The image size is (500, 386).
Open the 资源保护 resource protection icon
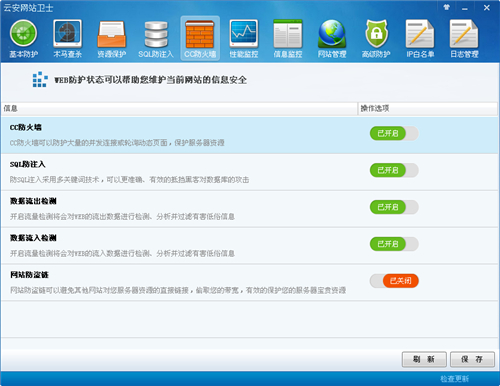112,39
